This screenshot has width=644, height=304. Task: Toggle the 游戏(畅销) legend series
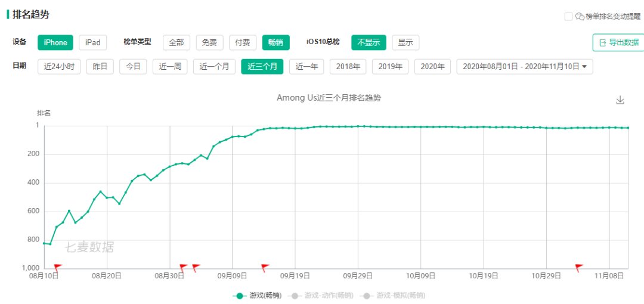[x=257, y=296]
